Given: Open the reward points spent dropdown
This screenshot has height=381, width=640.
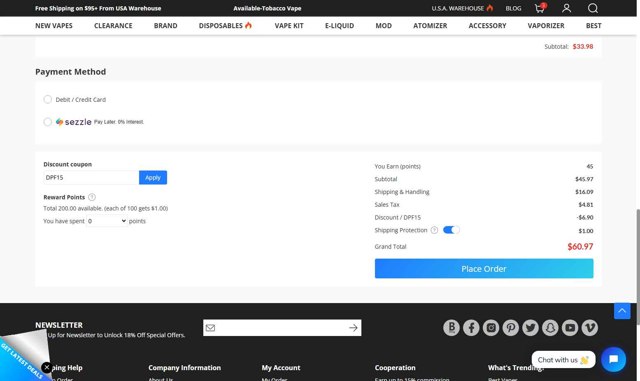Looking at the screenshot, I should pos(107,221).
